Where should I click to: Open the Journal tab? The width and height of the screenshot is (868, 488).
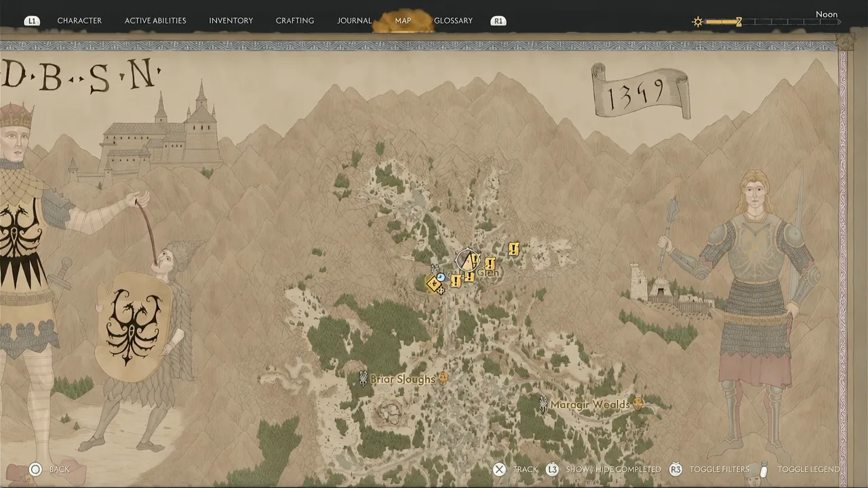354,20
